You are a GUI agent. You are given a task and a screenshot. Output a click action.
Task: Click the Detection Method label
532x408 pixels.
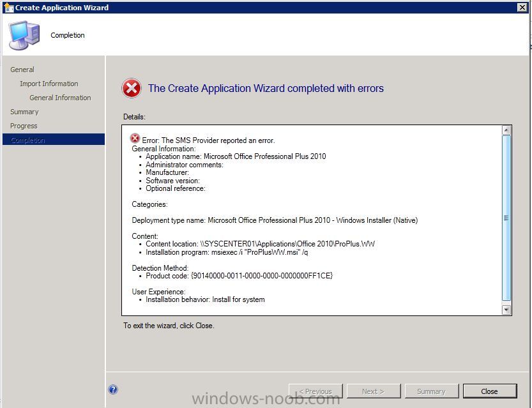point(160,268)
